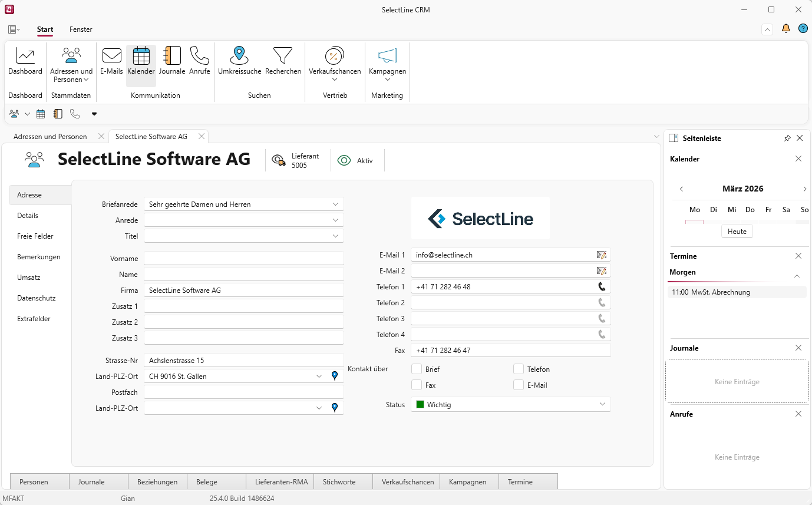This screenshot has width=812, height=505.
Task: Click the Heute button in calendar
Action: point(737,232)
